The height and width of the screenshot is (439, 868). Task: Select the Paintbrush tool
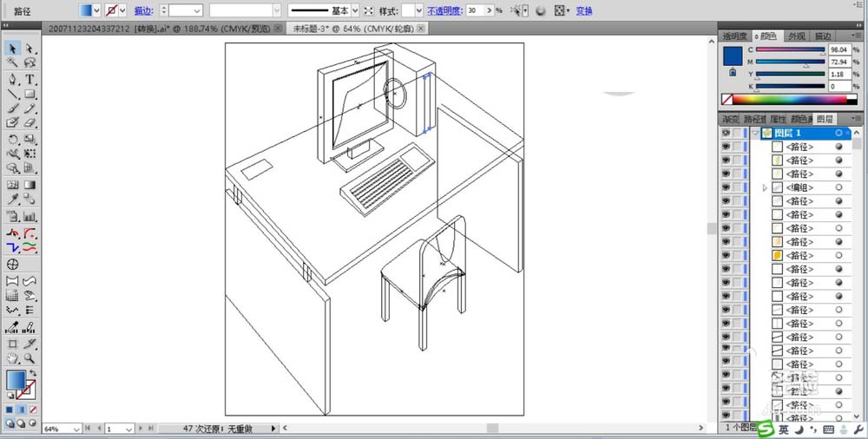(x=12, y=108)
